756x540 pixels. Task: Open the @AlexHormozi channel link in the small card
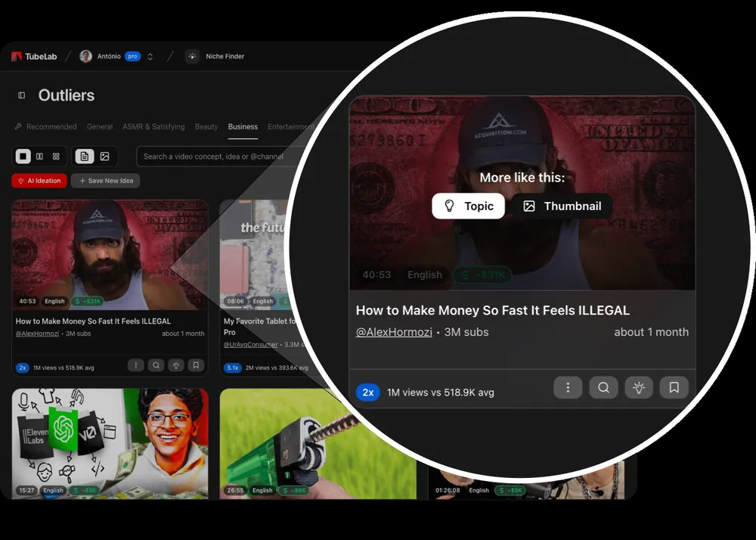37,334
